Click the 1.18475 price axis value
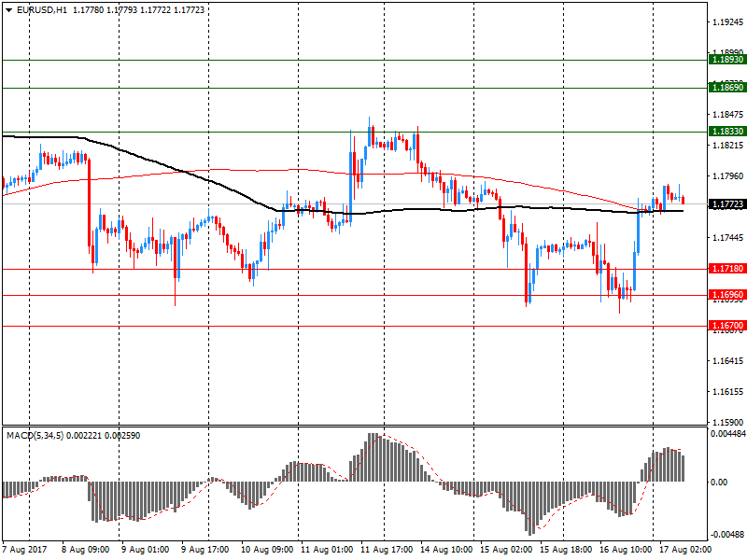Image resolution: width=747 pixels, height=560 pixels. [x=727, y=114]
